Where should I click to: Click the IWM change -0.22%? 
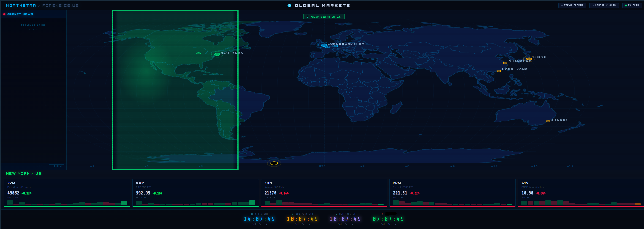point(414,193)
